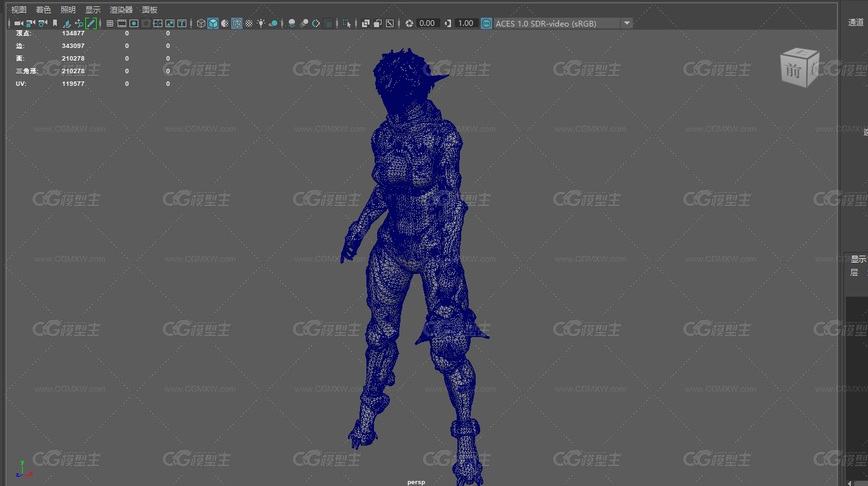The image size is (868, 486).
Task: Open the 通道 (Channel) panel tab
Action: click(x=856, y=23)
